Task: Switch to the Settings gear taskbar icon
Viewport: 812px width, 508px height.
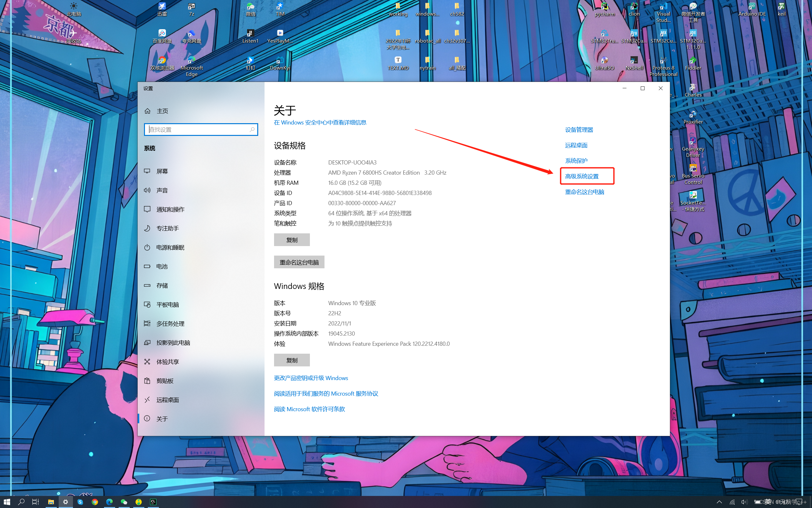Action: [65, 502]
